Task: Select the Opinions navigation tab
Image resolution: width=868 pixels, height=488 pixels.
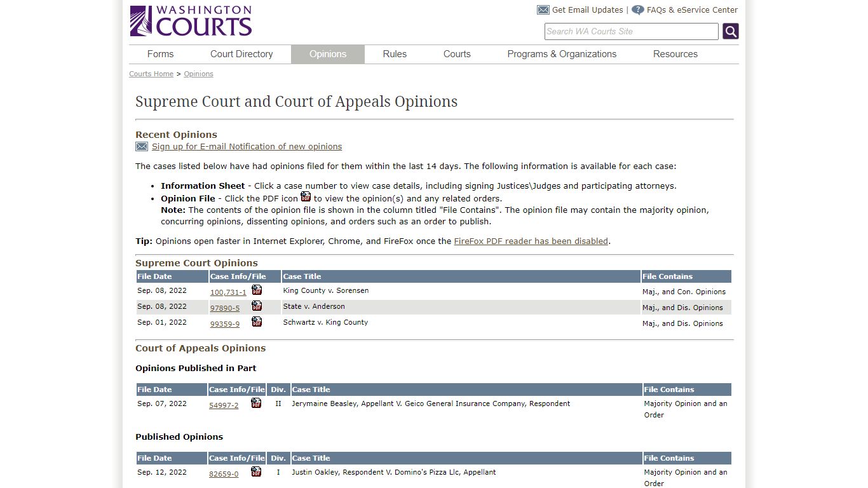Action: 328,54
